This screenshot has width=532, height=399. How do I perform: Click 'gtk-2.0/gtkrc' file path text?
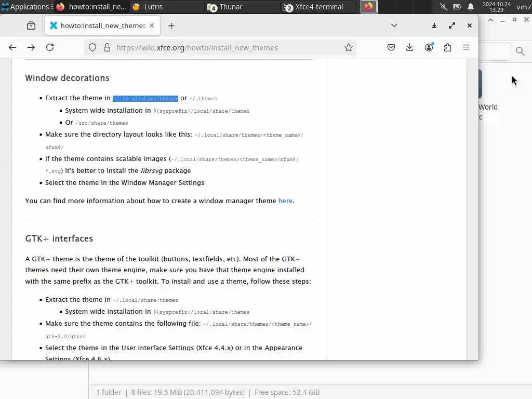[x=65, y=337]
